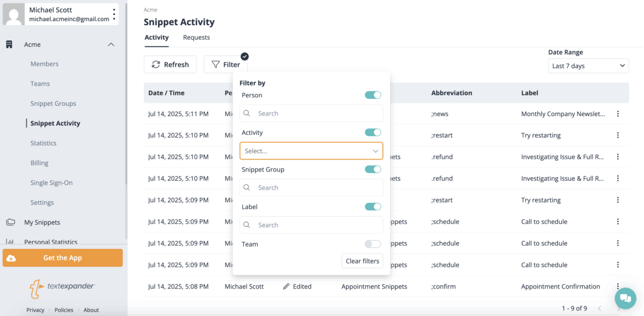The height and width of the screenshot is (316, 644).
Task: Open row options for Monthly Company Newsletter
Action: pyautogui.click(x=618, y=114)
